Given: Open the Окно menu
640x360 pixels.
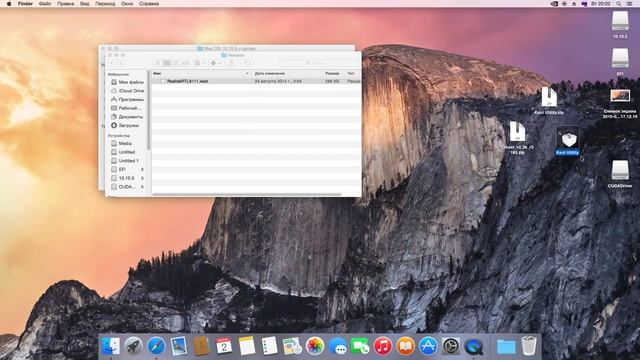Looking at the screenshot, I should [x=127, y=4].
